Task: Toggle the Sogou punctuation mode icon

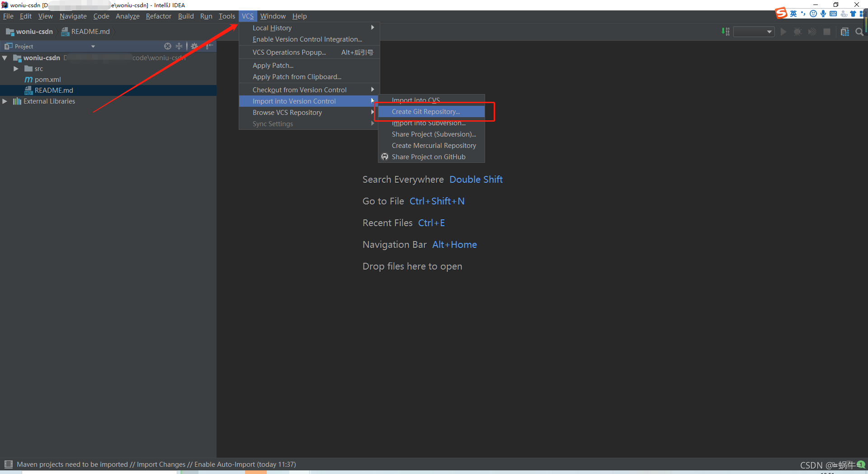Action: point(803,14)
